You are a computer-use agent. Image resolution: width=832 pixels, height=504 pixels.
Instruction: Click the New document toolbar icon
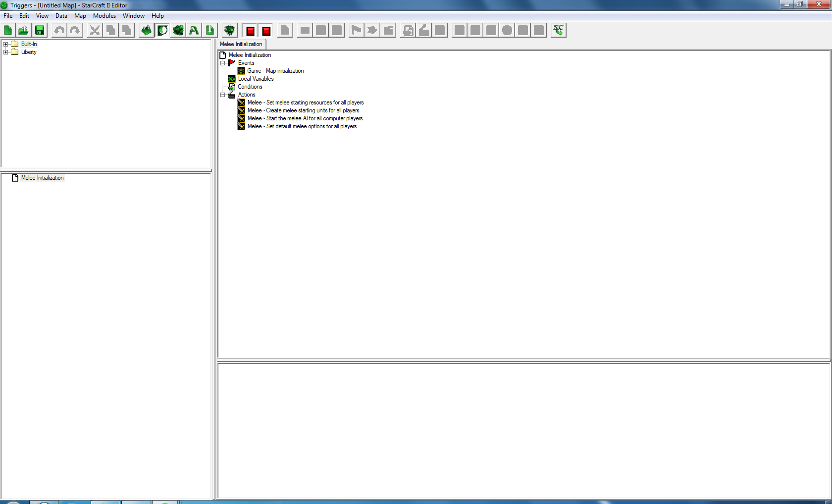pos(8,30)
